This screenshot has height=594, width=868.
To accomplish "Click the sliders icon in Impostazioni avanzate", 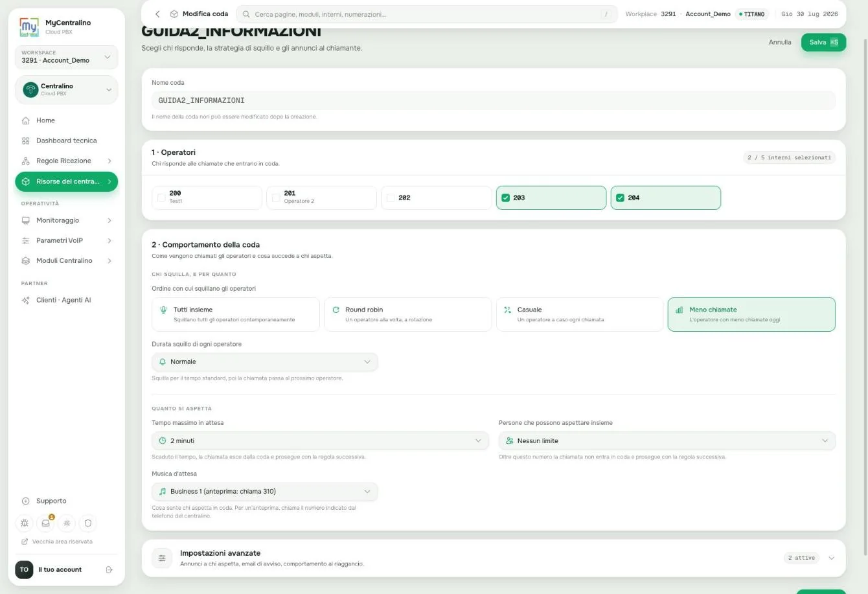I will pos(162,558).
